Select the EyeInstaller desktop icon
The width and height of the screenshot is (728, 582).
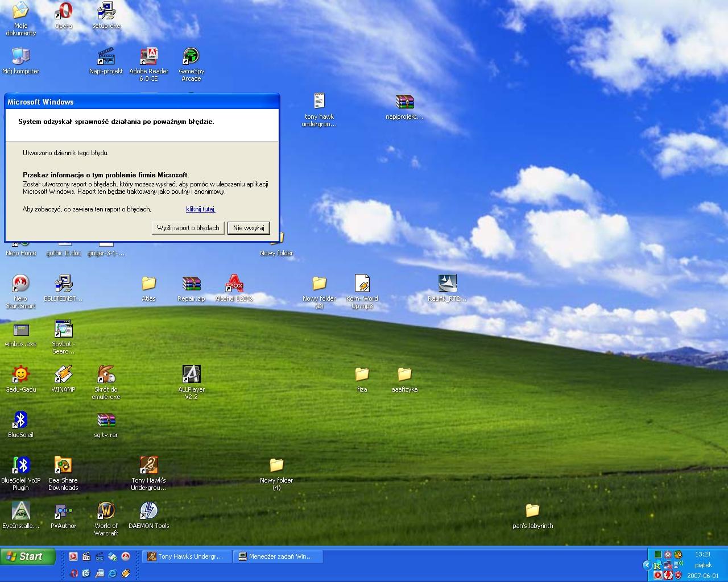[x=21, y=516]
